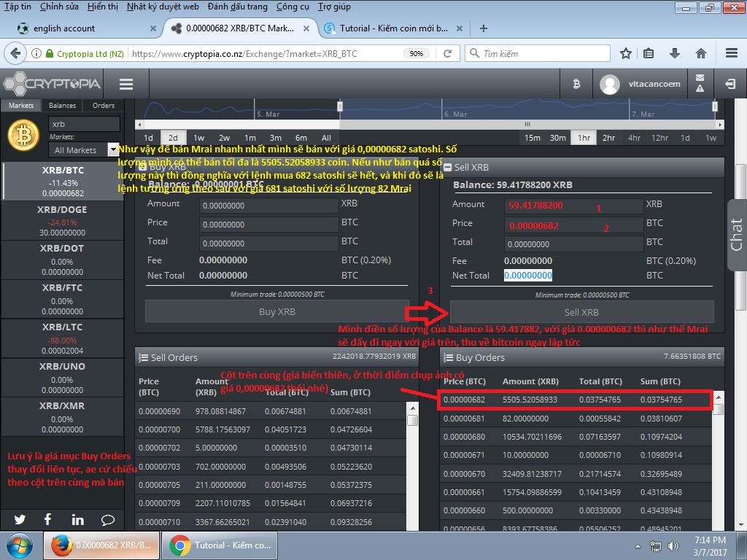
Task: Reload the page with refresh icon
Action: point(447,53)
